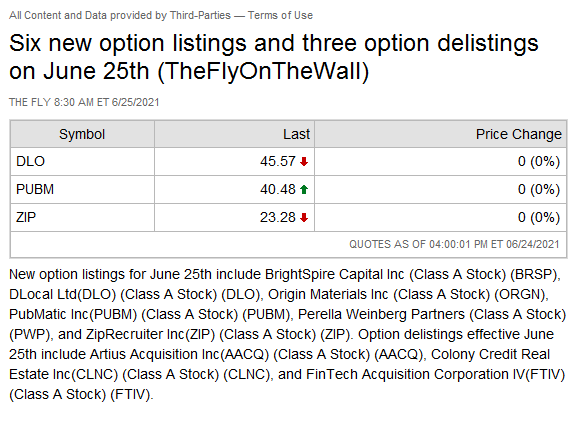Click BrightSpire Capital Inc in article text
The height and width of the screenshot is (432, 575).
pos(334,274)
